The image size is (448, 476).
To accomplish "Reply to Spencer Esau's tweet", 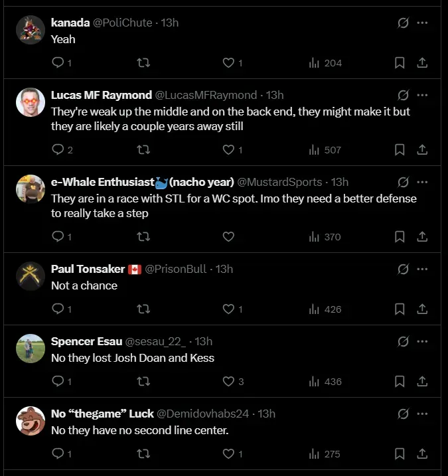I will tap(58, 382).
